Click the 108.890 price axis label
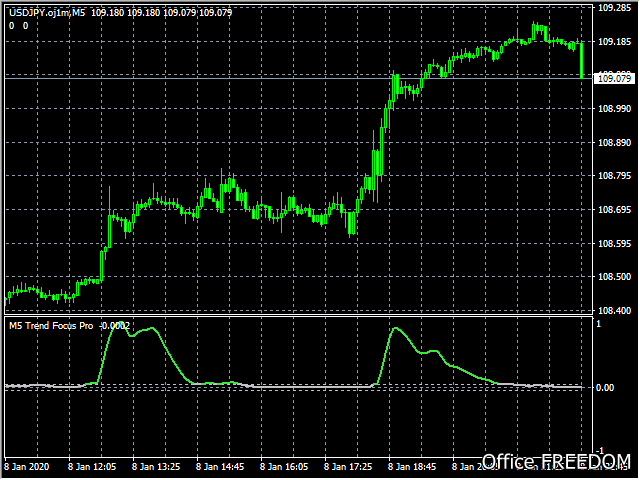This screenshot has width=640, height=480. (614, 142)
